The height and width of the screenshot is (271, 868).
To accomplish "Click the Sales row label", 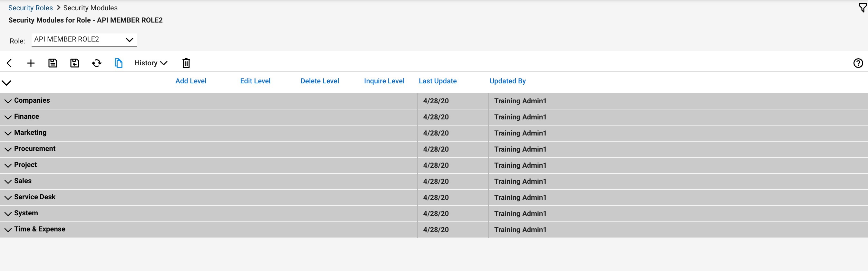I will coord(23,181).
